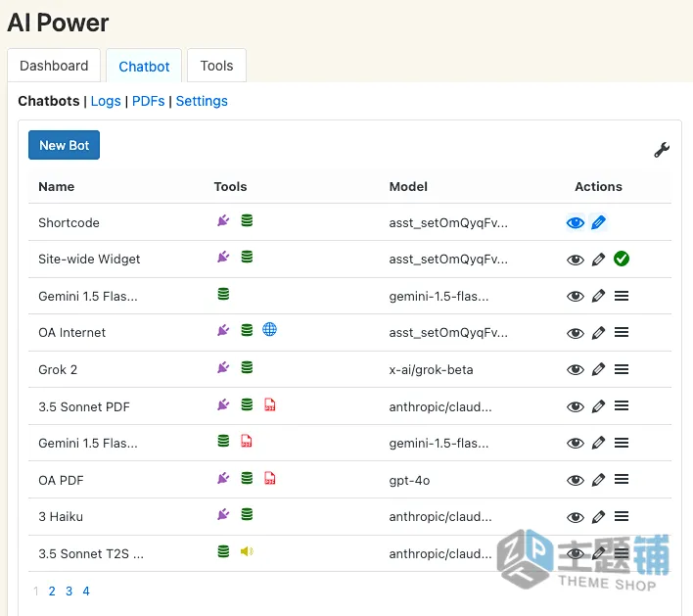
Task: Click the 3 Haiku bot name
Action: [61, 516]
